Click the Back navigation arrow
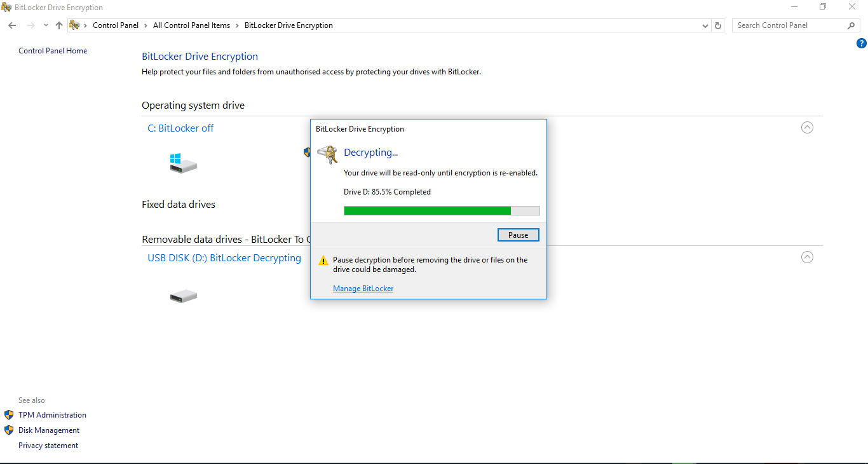 (12, 25)
